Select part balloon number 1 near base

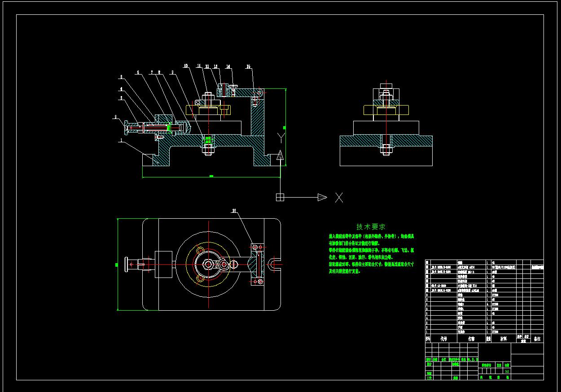(121, 141)
